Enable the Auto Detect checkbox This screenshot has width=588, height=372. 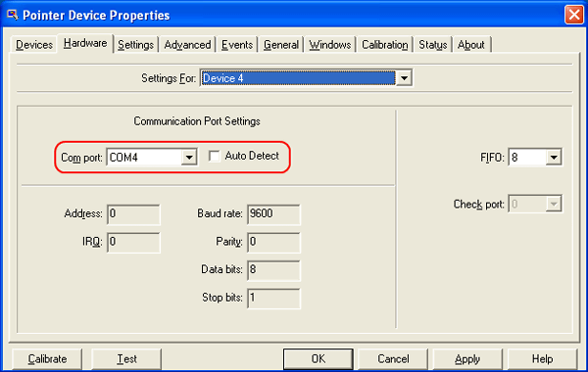(214, 156)
